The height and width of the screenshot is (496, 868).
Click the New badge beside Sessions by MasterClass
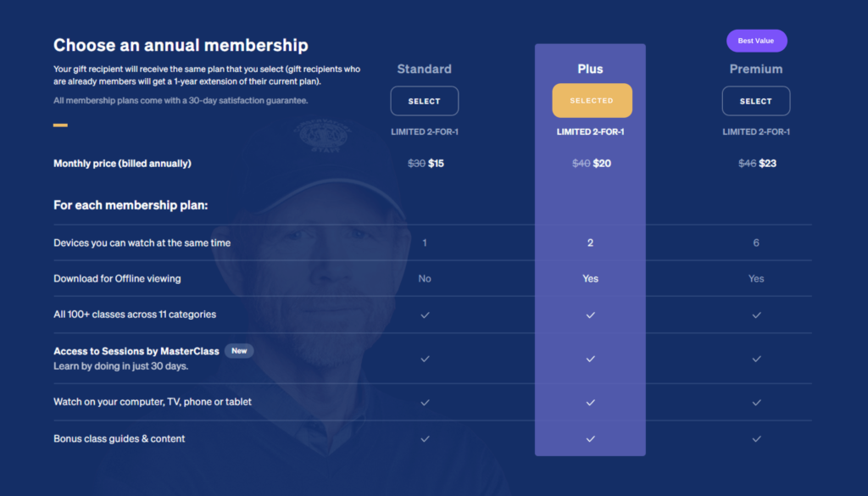click(x=239, y=351)
